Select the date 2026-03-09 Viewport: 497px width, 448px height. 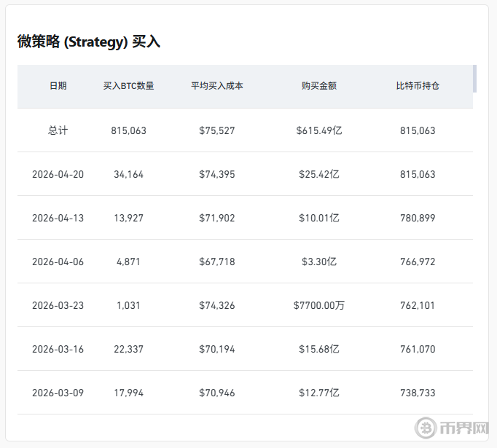click(58, 393)
